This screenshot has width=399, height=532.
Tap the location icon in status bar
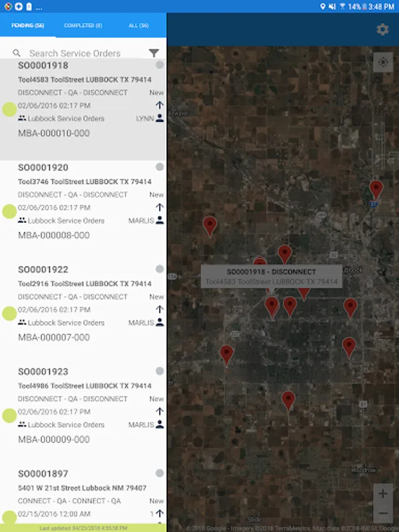[x=323, y=7]
